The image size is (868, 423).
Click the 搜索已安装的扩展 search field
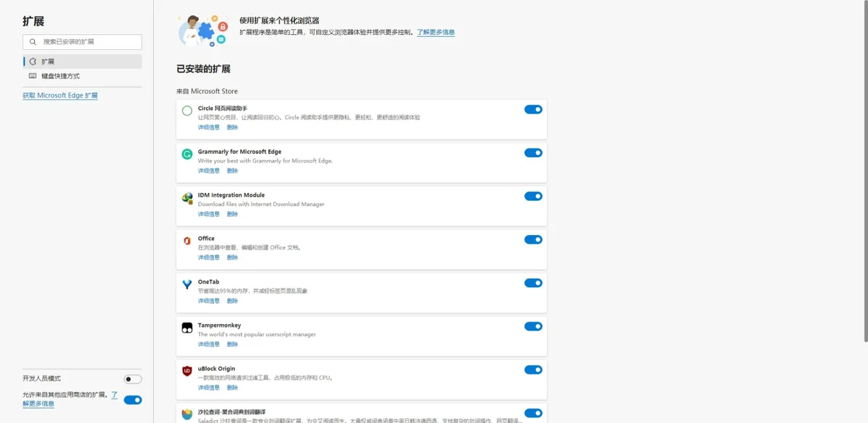[82, 42]
